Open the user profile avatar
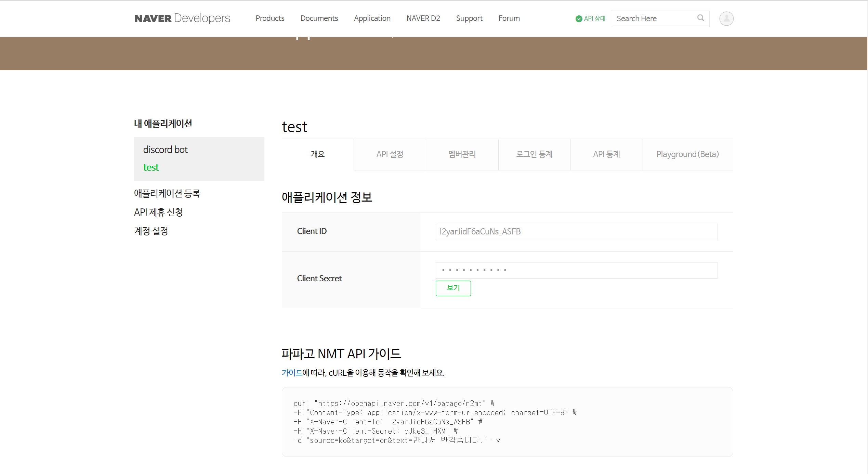This screenshot has height=474, width=868. click(x=726, y=18)
